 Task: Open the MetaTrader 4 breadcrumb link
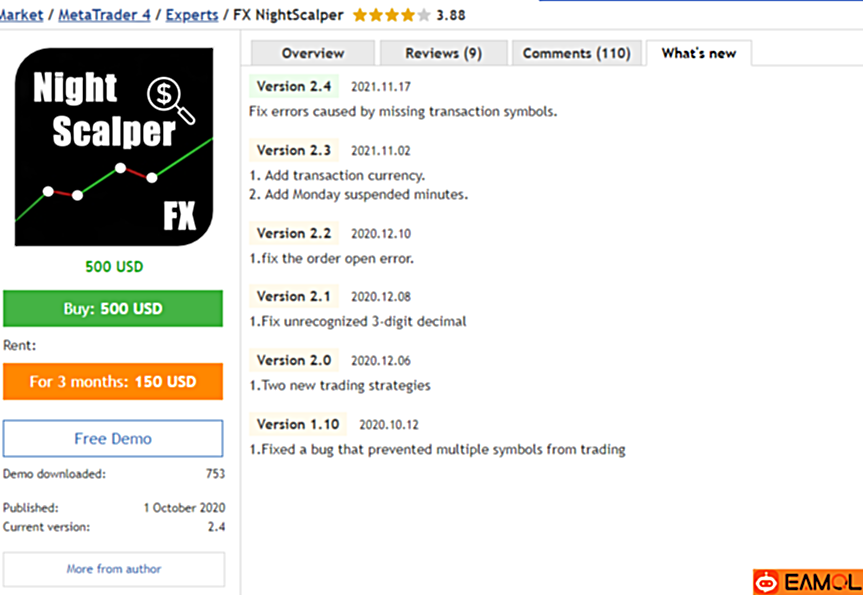105,15
